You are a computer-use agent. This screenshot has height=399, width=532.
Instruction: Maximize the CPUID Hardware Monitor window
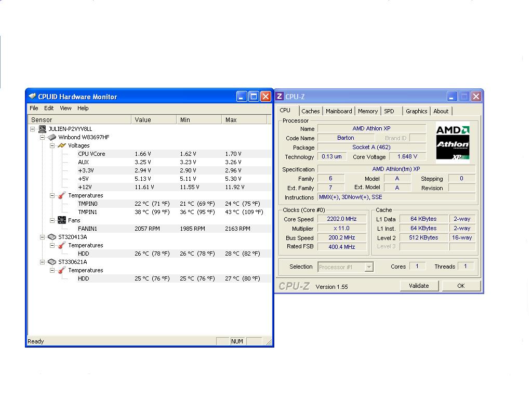[x=254, y=97]
